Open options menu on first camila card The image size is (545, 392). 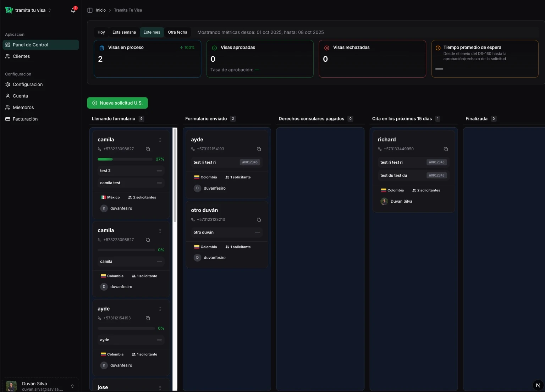point(160,140)
